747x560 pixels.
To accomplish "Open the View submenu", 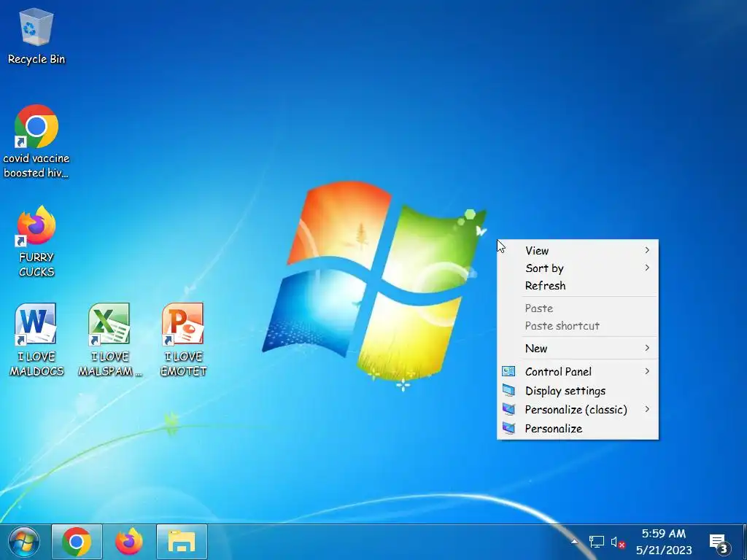I will tap(578, 251).
